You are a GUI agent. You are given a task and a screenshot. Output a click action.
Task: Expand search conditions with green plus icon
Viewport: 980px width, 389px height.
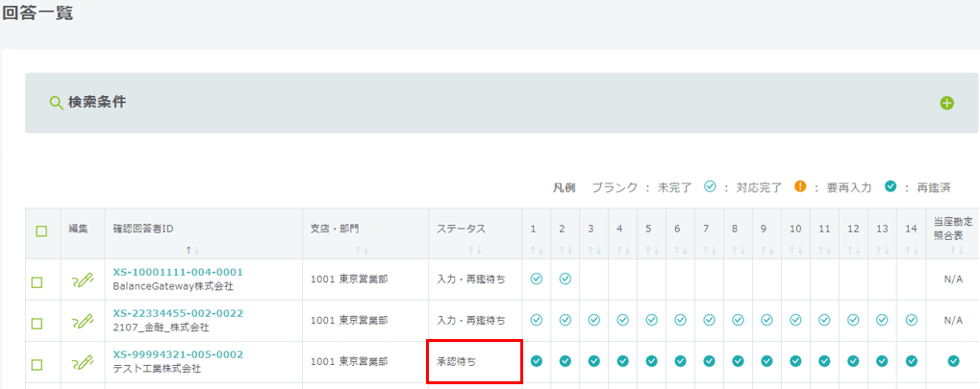946,103
